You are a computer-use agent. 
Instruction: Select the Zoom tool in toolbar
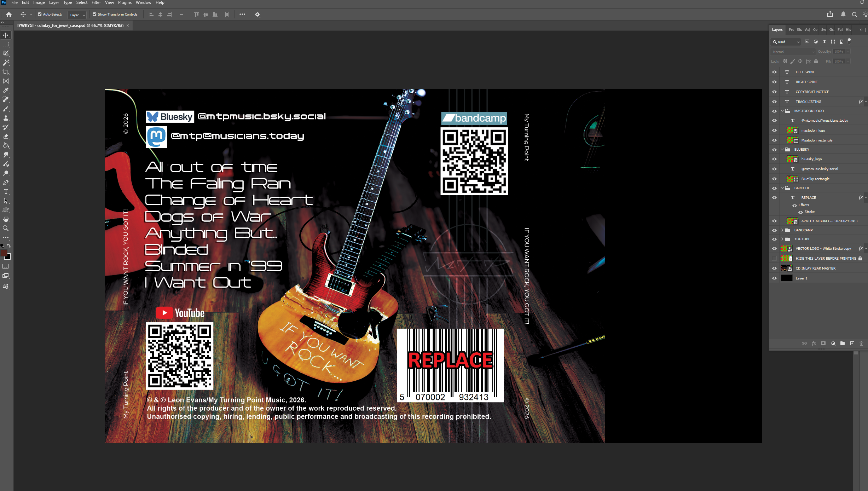click(6, 229)
